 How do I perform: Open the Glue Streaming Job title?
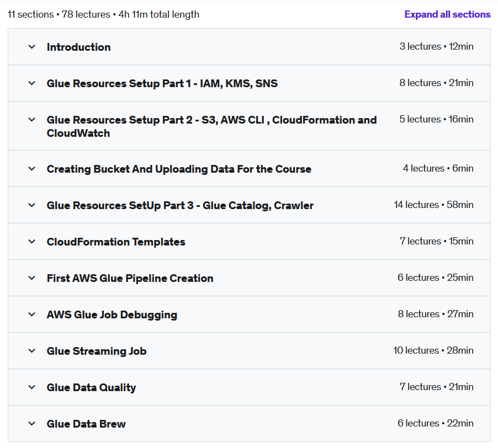[x=97, y=351]
